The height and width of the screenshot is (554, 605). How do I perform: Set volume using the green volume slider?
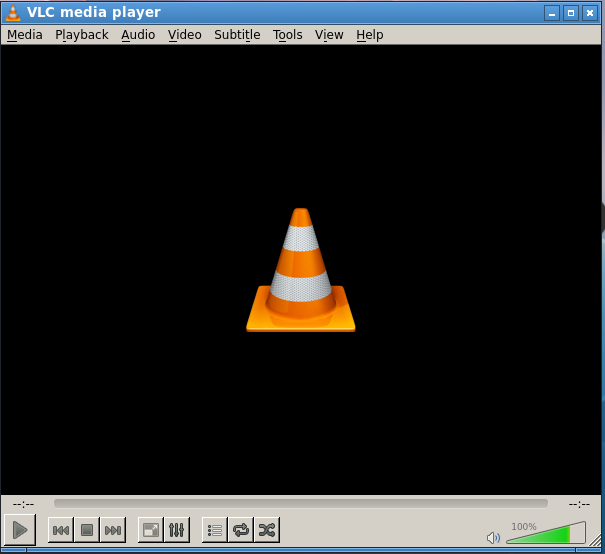pos(546,533)
